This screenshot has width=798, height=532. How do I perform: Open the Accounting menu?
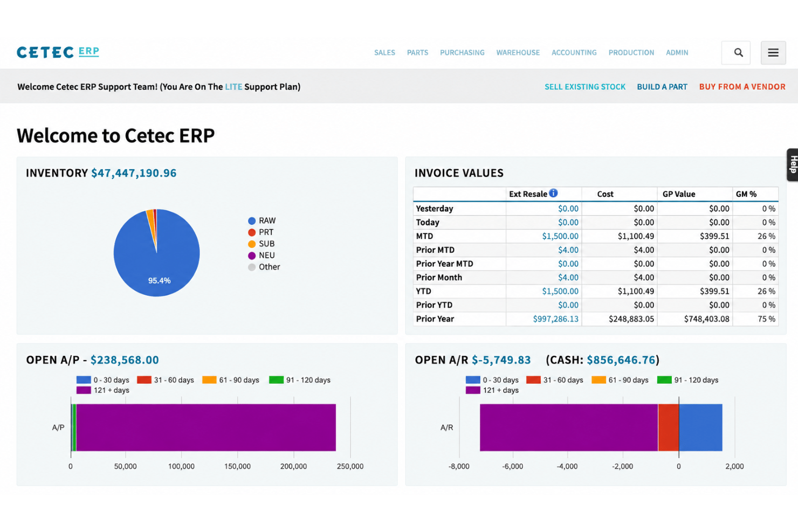click(574, 52)
